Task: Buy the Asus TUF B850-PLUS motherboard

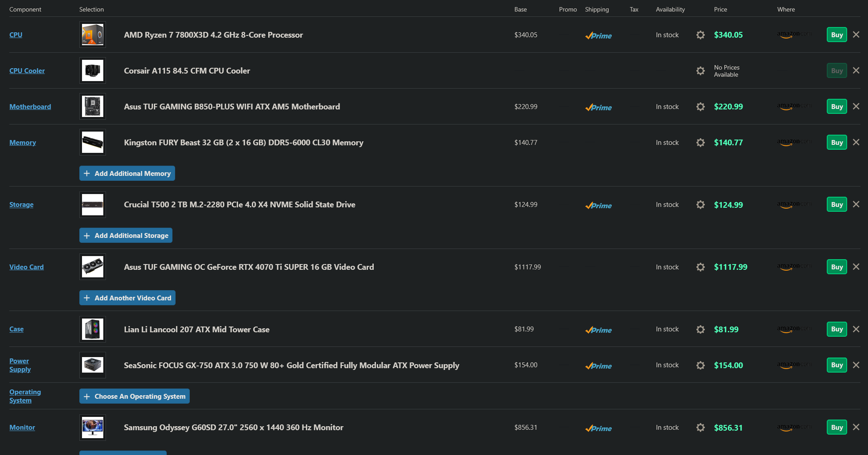Action: 837,107
